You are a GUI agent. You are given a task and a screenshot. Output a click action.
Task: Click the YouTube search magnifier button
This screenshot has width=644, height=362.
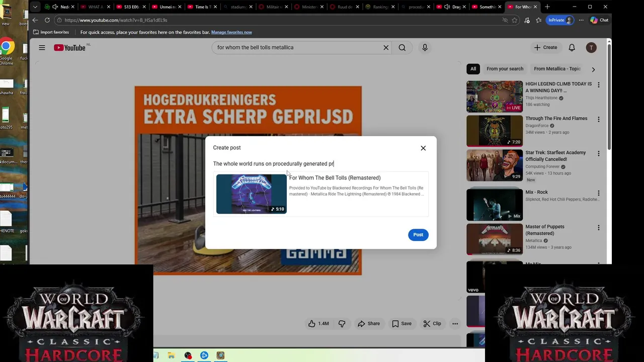pos(402,47)
